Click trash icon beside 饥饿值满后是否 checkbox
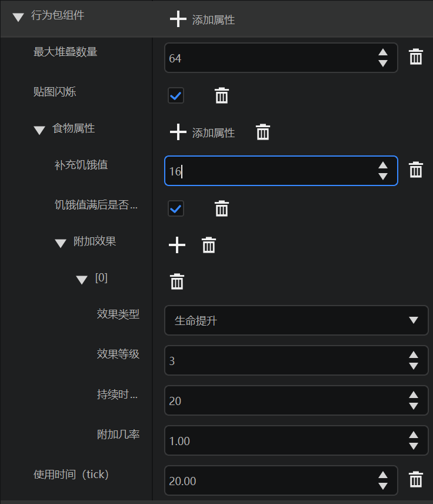Screen dimensions: 433x504 click(x=222, y=208)
